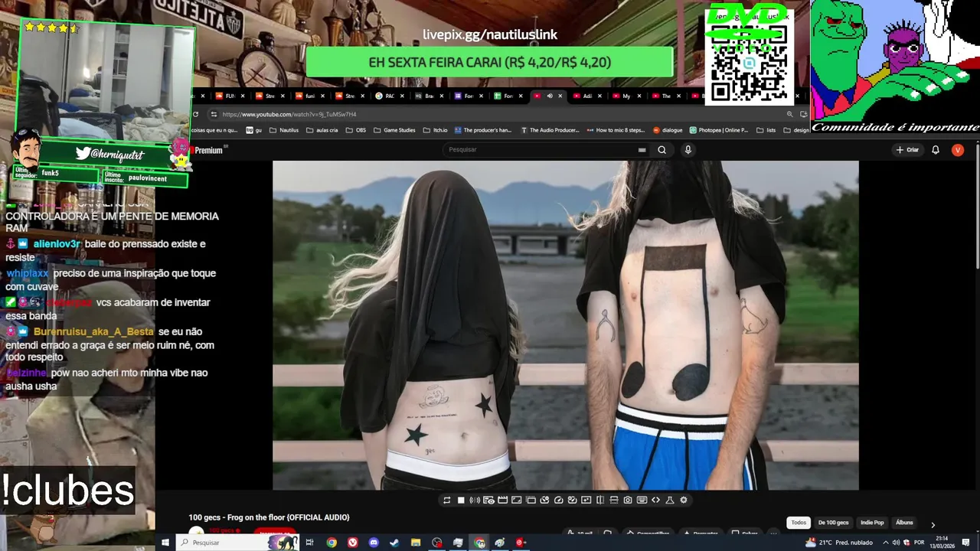Open The producer's han... bookmark
980x551 pixels.
click(484, 130)
